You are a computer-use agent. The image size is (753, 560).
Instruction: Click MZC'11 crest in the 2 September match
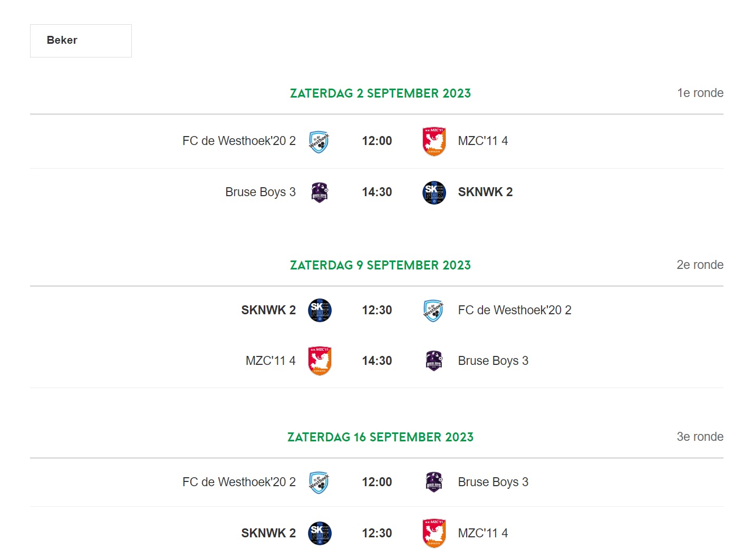coord(434,141)
